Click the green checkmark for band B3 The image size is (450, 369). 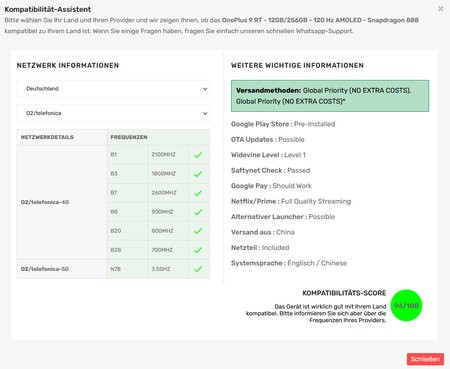point(198,174)
